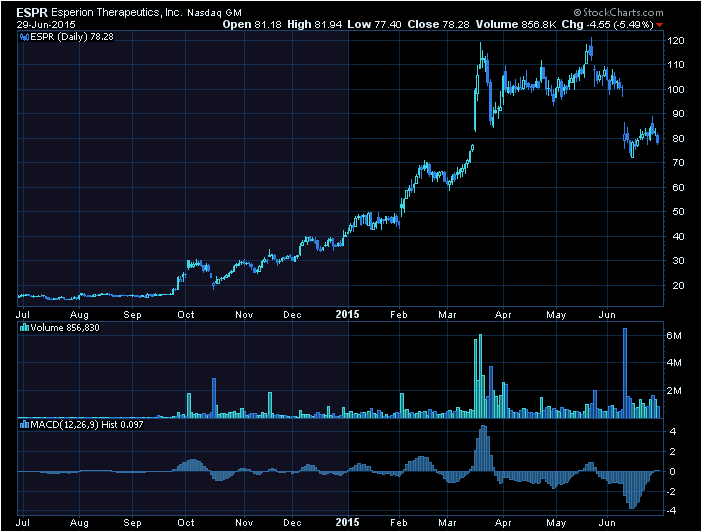The image size is (702, 532).
Task: Click the candlestick icon beside ESPR (Daily) legend
Action: (24, 37)
